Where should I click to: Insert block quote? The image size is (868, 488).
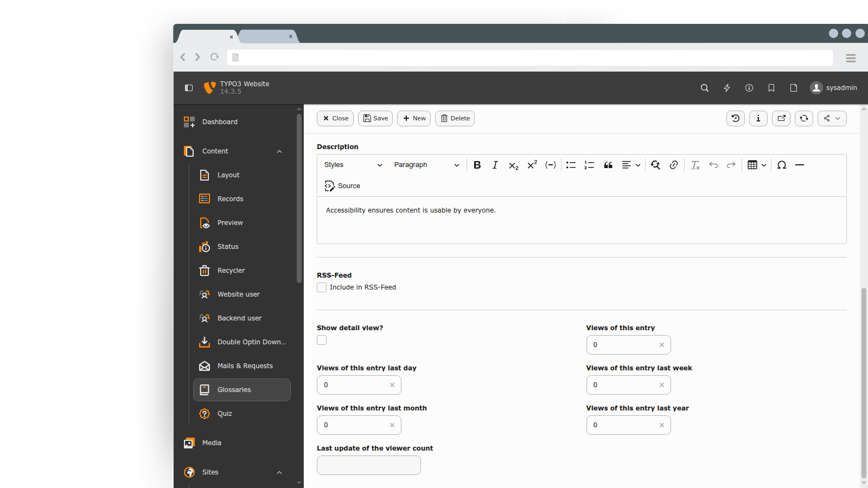click(608, 165)
